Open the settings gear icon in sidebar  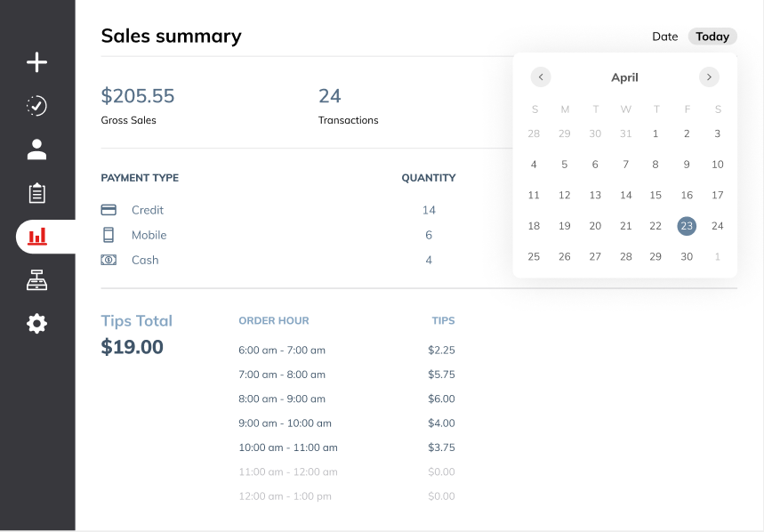[37, 324]
